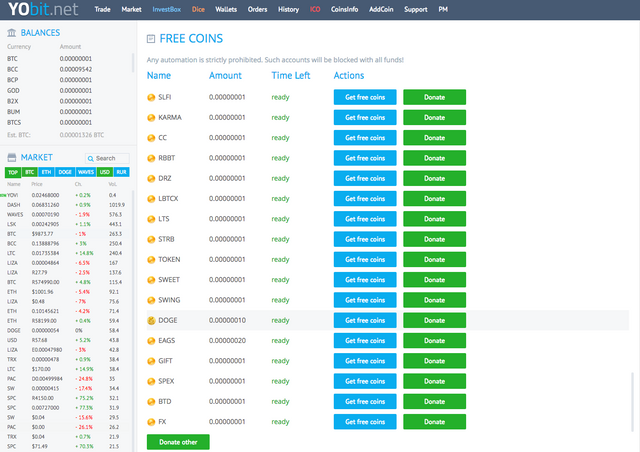Click the free coins list scrollbar
The image size is (640, 452).
(x=633, y=402)
